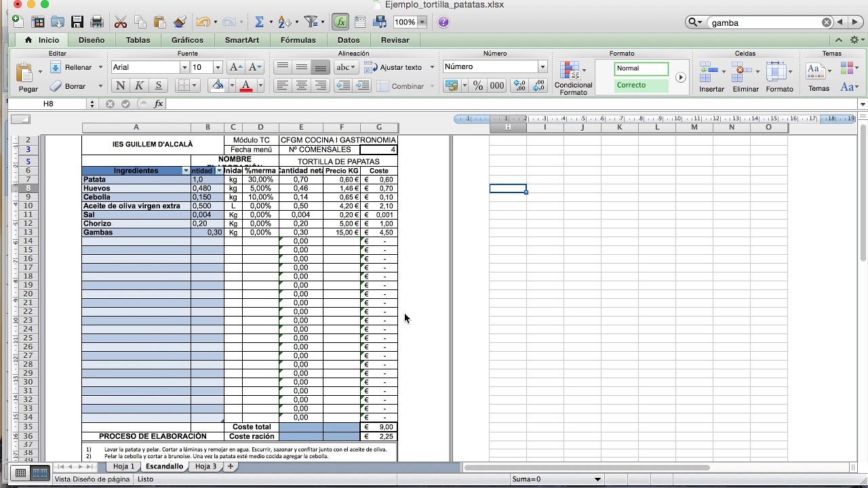This screenshot has height=488, width=868.
Task: Click the search field containing gamba
Action: pyautogui.click(x=765, y=22)
